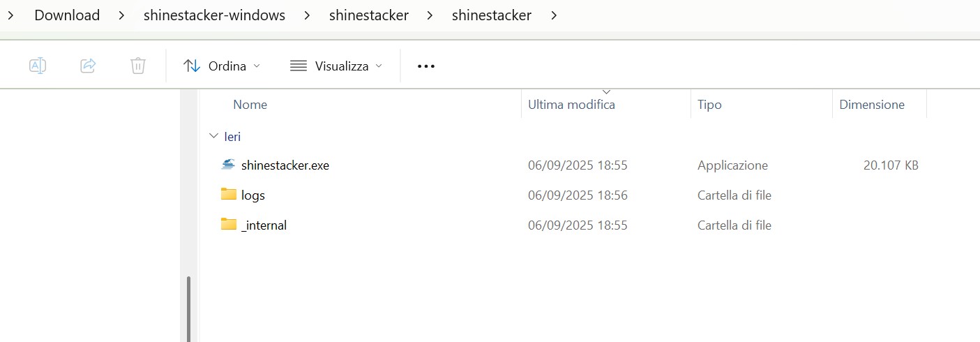Select the logs folder icon
This screenshot has width=980, height=342.
coord(228,194)
